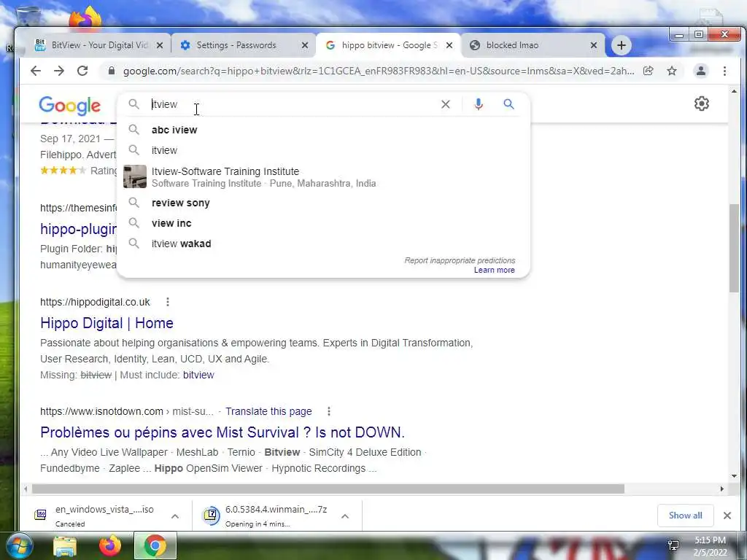The image size is (747, 560).
Task: Select suggestion 'view inc'
Action: (323, 223)
